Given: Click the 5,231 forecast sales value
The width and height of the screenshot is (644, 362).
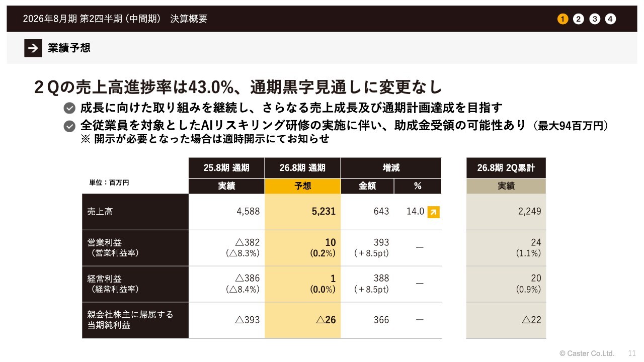Looking at the screenshot, I should (324, 212).
